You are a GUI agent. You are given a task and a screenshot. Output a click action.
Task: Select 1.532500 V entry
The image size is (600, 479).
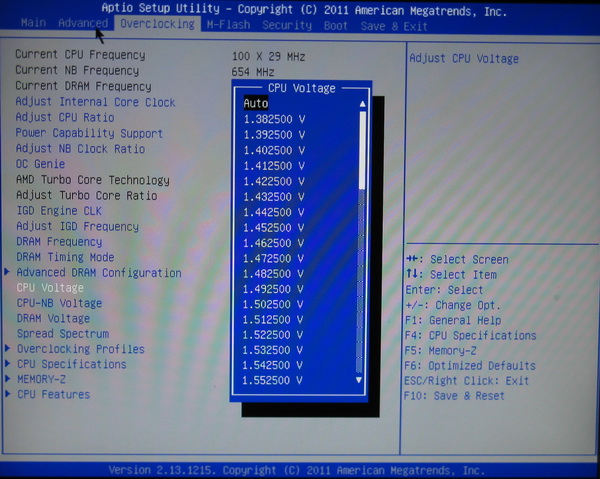tap(273, 350)
